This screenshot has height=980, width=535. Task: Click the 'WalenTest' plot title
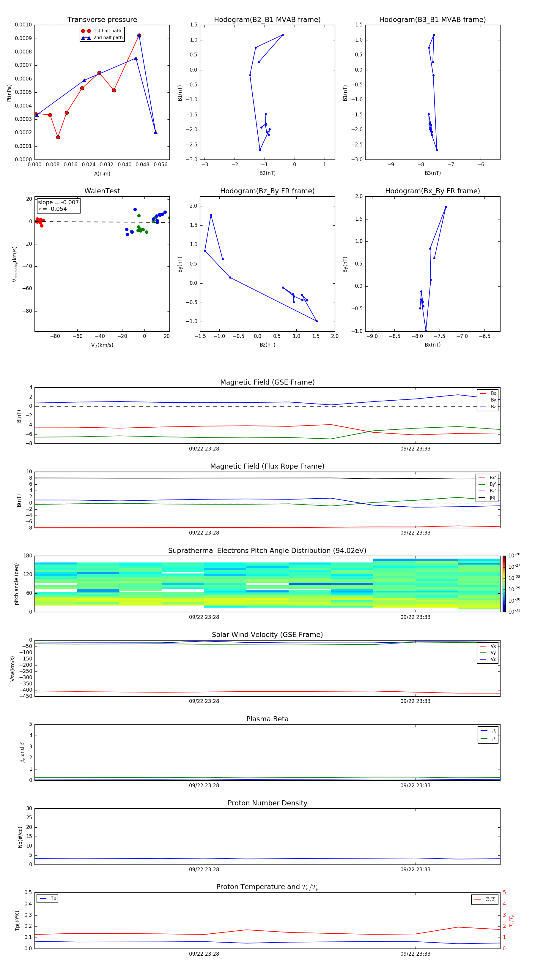(102, 191)
